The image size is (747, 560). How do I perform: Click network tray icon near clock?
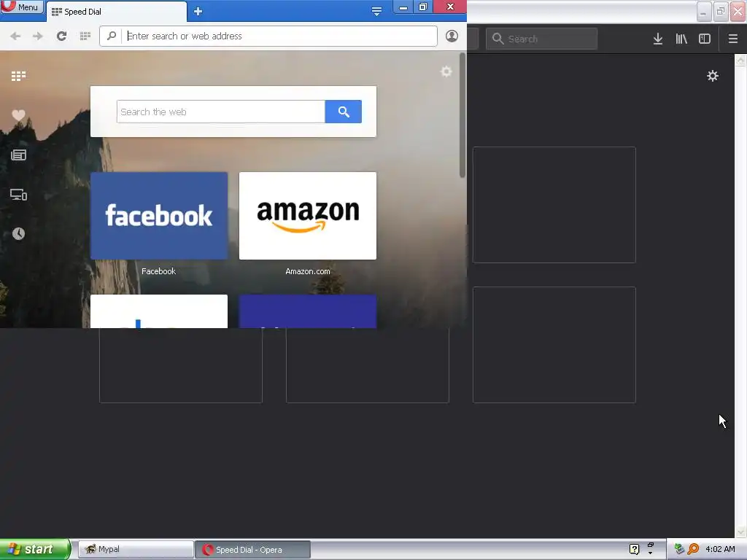click(x=679, y=549)
